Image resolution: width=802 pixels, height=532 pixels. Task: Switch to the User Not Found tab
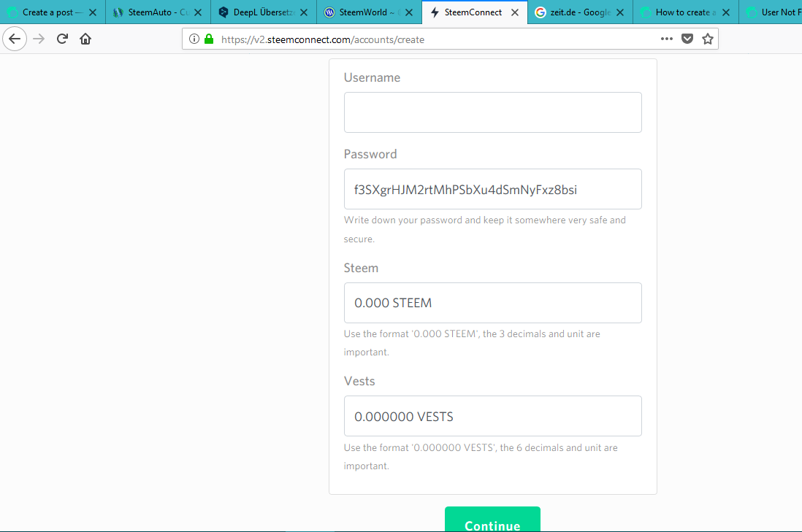pyautogui.click(x=771, y=12)
